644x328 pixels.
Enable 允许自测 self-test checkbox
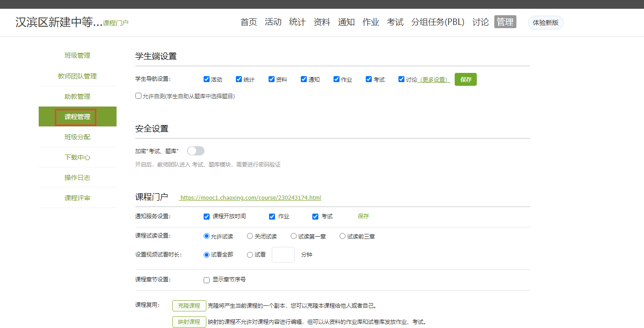point(138,96)
